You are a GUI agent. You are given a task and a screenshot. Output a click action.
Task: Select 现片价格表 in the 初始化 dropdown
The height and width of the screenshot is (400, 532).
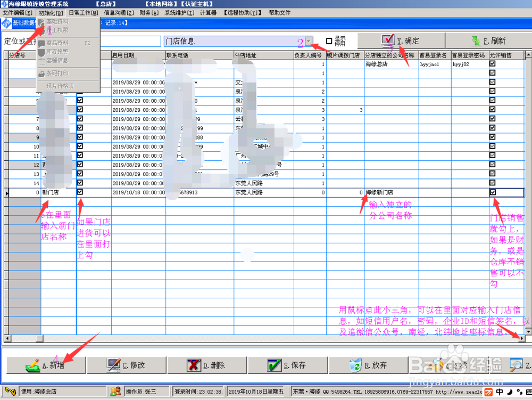[60, 86]
